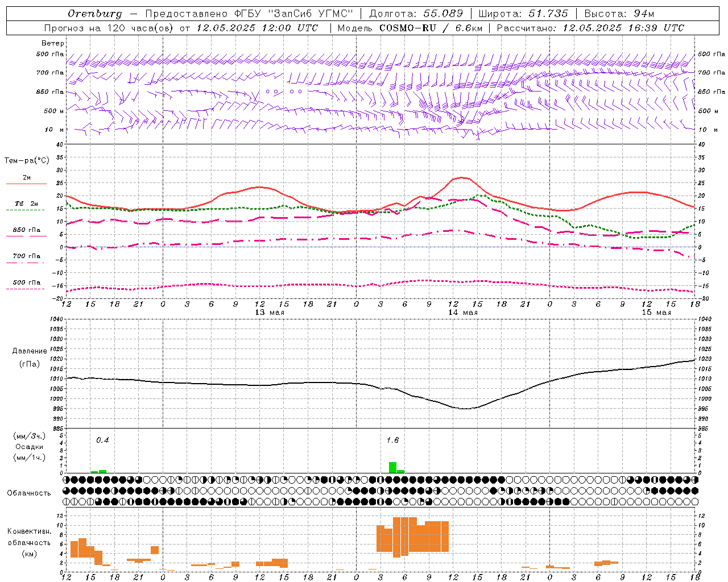Click the Td 2м dew point legend entry
The width and height of the screenshot is (728, 582).
point(26,203)
